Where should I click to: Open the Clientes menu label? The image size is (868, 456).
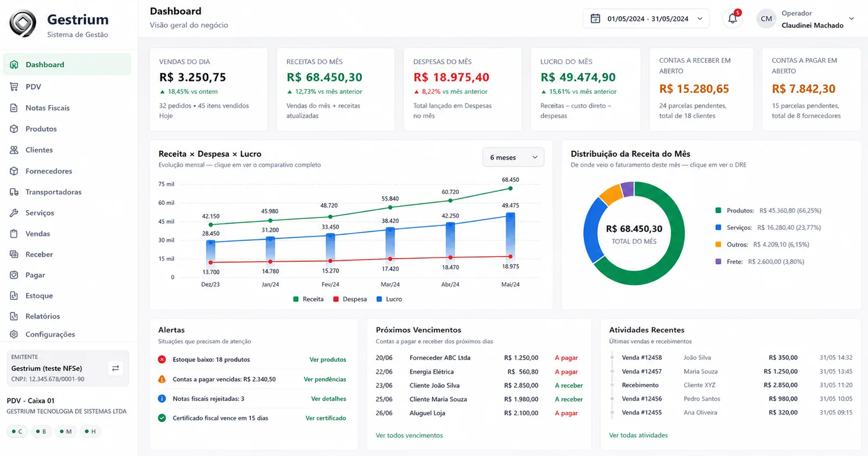click(x=39, y=150)
